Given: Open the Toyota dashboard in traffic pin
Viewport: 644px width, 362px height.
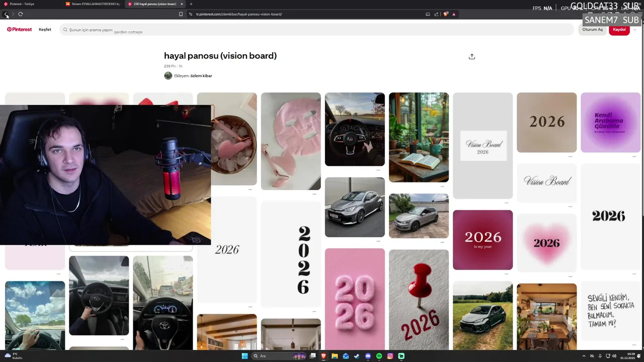Looking at the screenshot, I should pyautogui.click(x=163, y=303).
